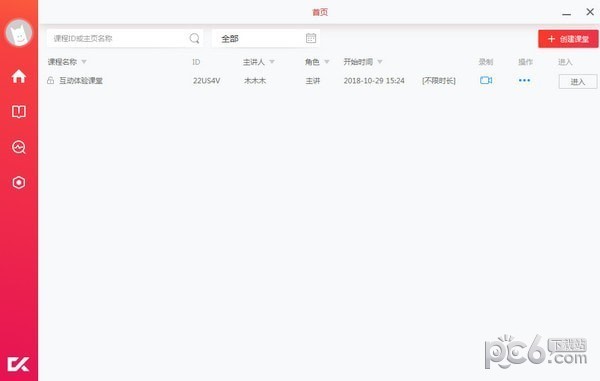Click 进入 button for 互动体验课堂
600x381 pixels.
point(578,81)
